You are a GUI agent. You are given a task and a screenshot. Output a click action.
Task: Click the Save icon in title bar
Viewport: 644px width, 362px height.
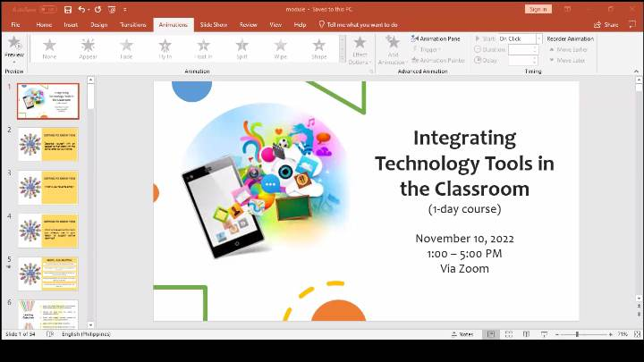click(x=68, y=9)
